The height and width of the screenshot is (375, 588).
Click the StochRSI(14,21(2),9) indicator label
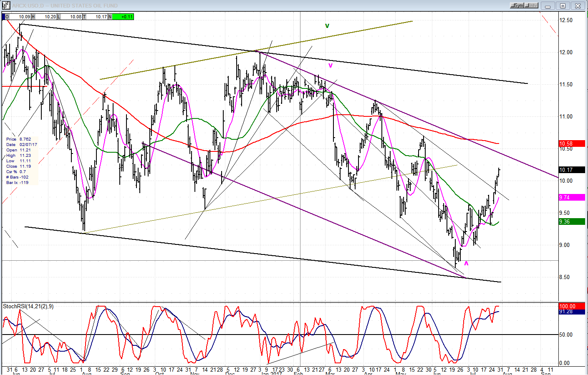click(28, 307)
